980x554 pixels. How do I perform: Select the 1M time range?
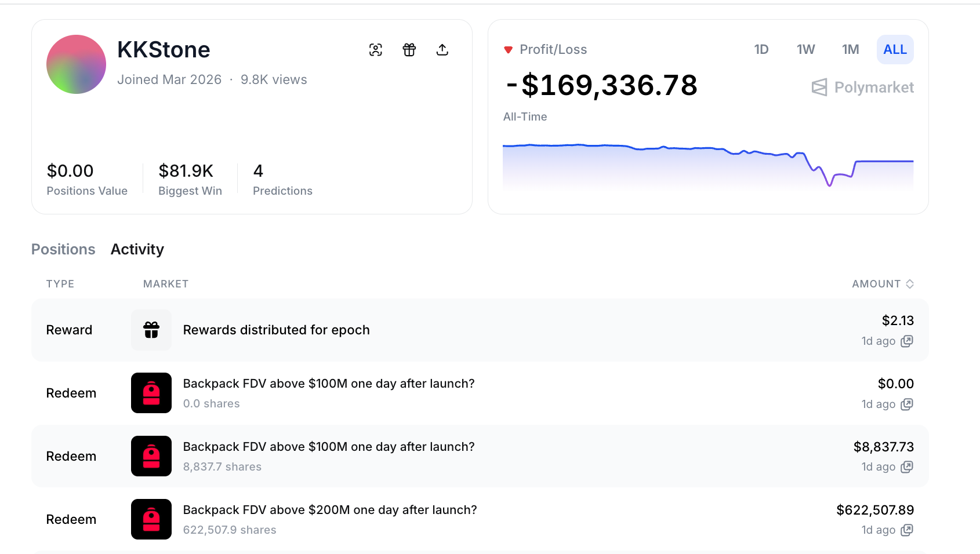click(850, 50)
